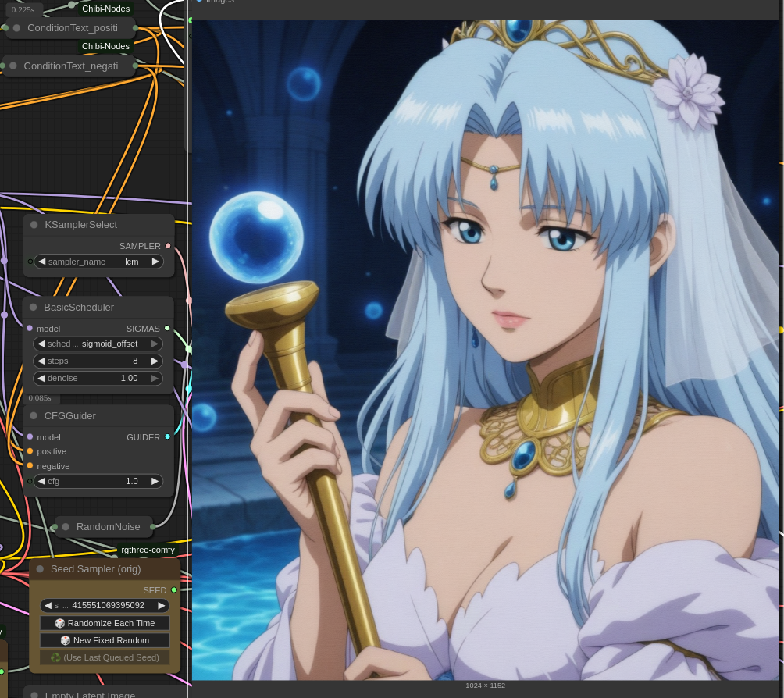Click the generated anime image preview

click(x=486, y=350)
